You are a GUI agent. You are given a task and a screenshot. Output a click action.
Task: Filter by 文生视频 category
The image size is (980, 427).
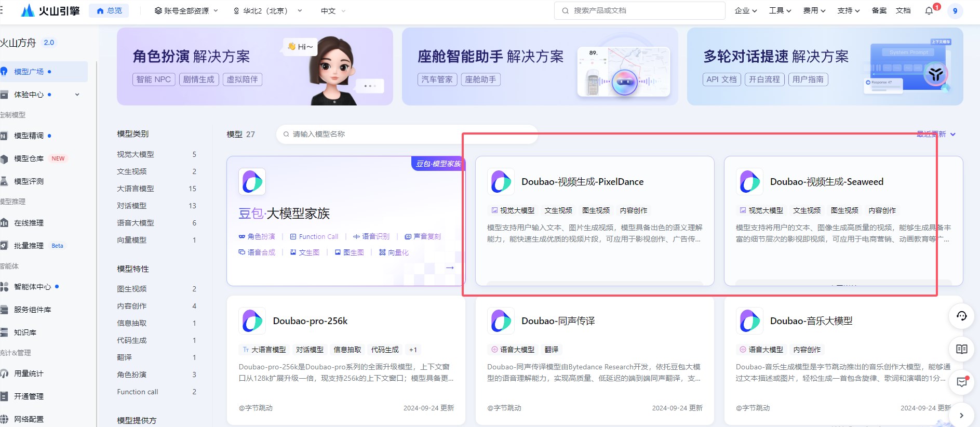click(x=157, y=171)
